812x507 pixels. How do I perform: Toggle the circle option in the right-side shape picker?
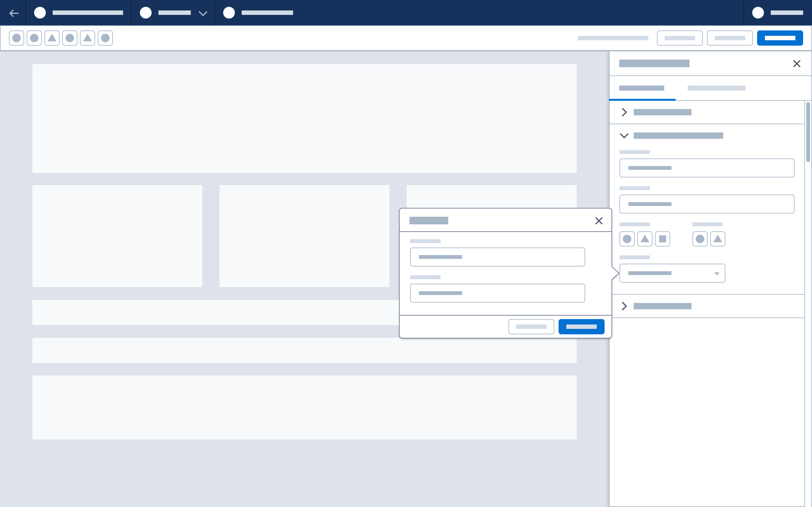coord(700,239)
